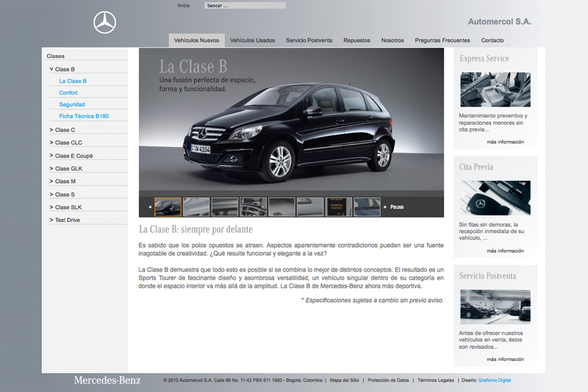This screenshot has width=588, height=392.
Task: Select the second gallery thumbnail
Action: [x=196, y=207]
